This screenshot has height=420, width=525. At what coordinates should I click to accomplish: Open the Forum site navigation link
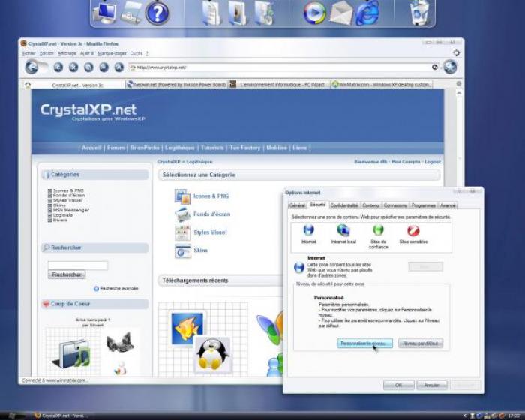point(115,148)
